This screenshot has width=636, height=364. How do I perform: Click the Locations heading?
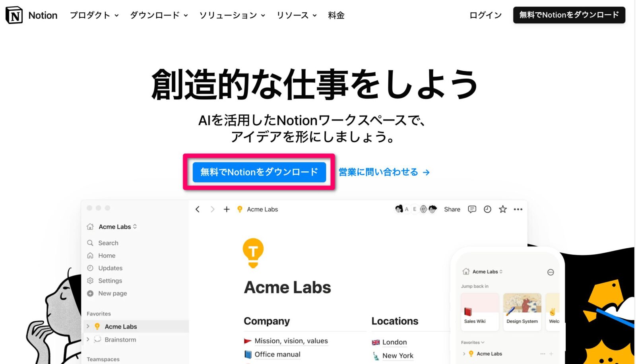[395, 321]
